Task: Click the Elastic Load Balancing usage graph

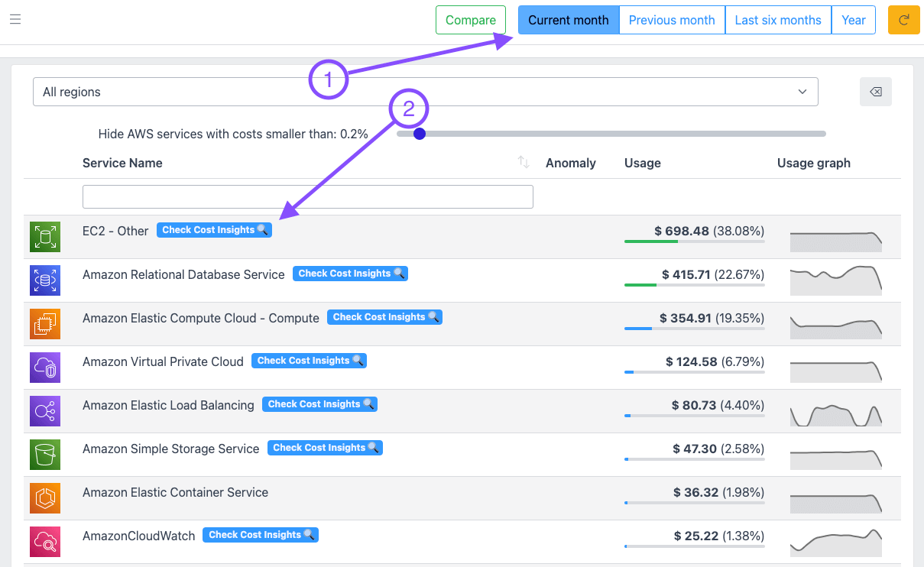Action: coord(836,416)
